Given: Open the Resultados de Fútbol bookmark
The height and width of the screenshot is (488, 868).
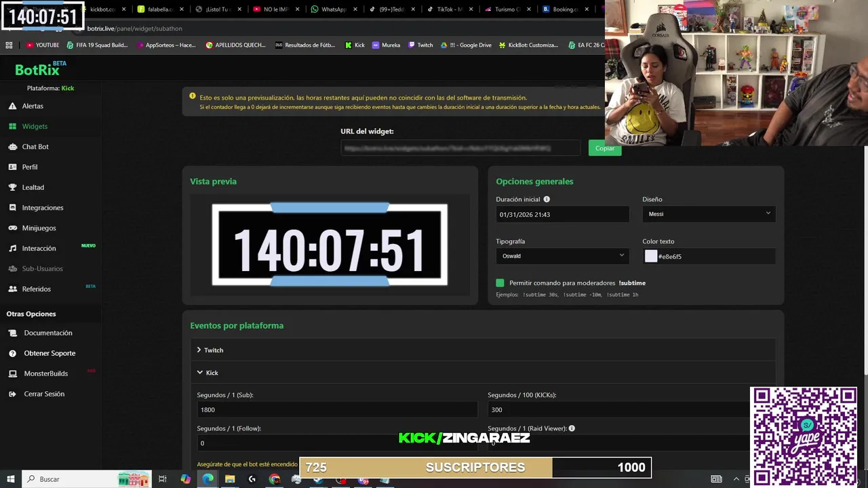Looking at the screenshot, I should 305,45.
